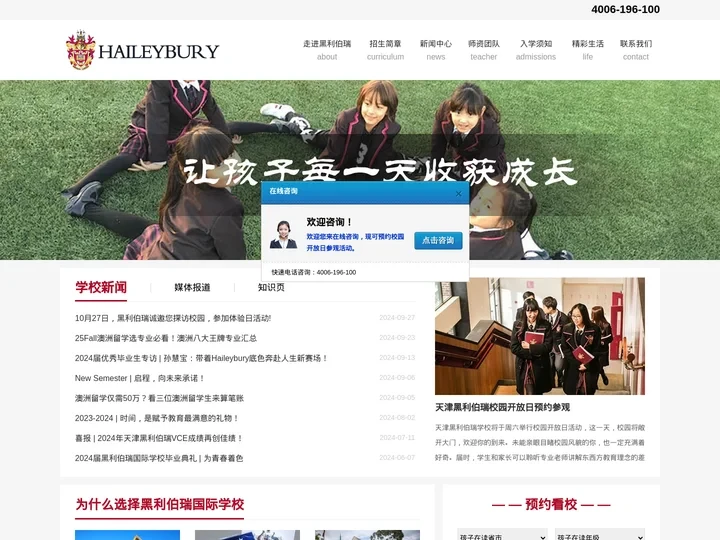Image resolution: width=720 pixels, height=540 pixels.
Task: Open the 走进黑利伯瑞 about menu
Action: (x=327, y=50)
